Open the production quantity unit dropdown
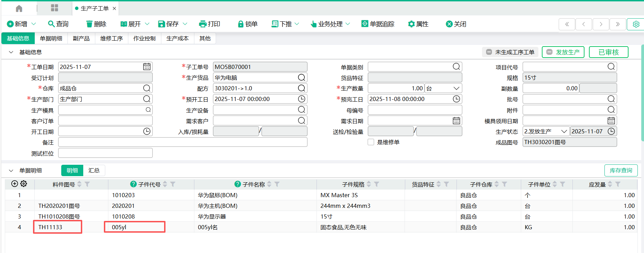The width and height of the screenshot is (644, 253). pos(456,88)
